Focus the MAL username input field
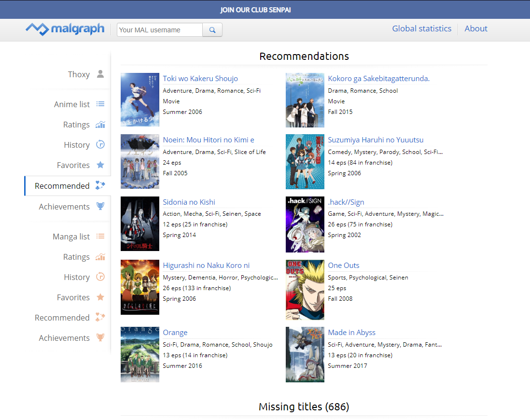The width and height of the screenshot is (530, 420). [159, 30]
